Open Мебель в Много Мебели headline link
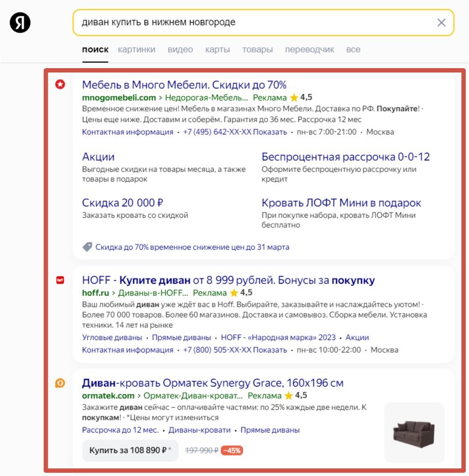 coord(184,85)
